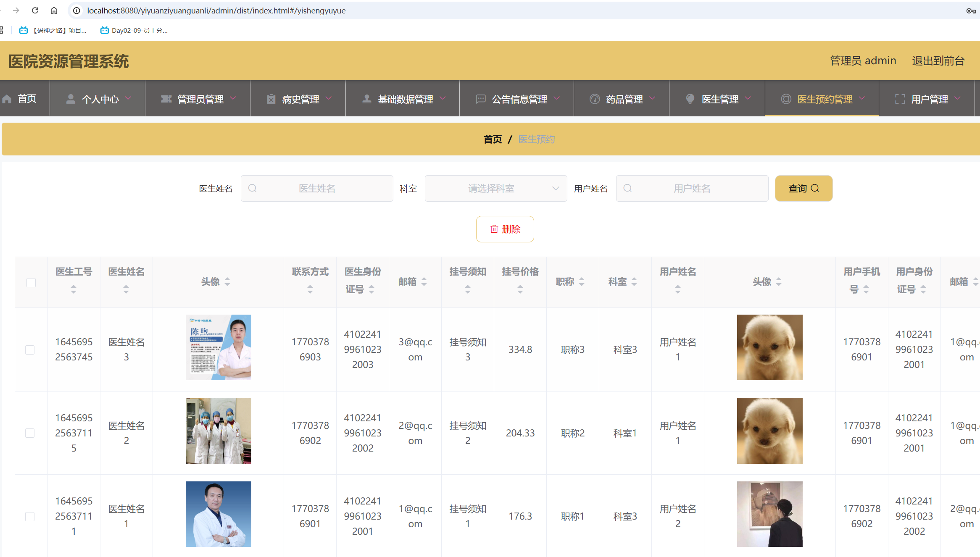Select the checkbox for 医生姓名2 row
This screenshot has width=980, height=557.
coord(30,433)
